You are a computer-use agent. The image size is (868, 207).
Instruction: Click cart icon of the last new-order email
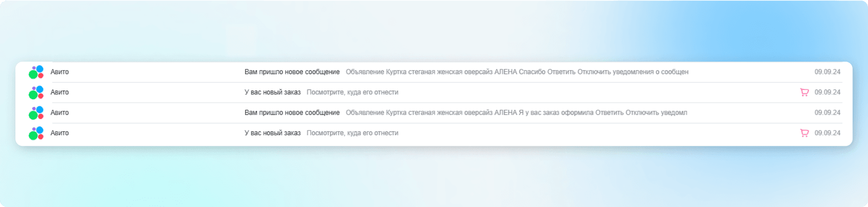804,133
